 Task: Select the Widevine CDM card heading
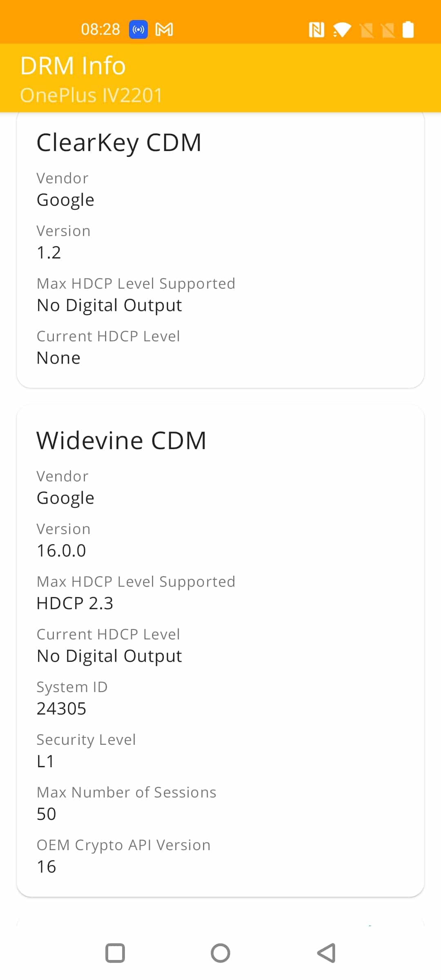point(121,441)
